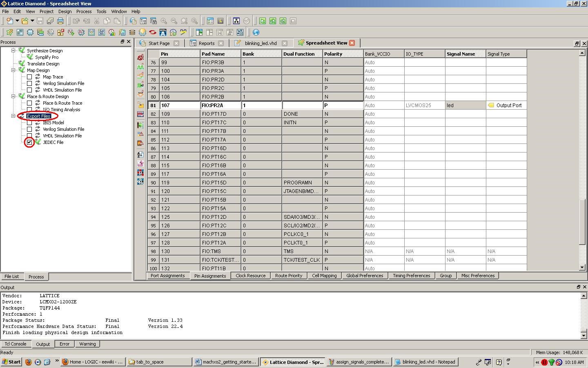The height and width of the screenshot is (368, 588).
Task: Switch to the Clock Resource tab
Action: 251,276
